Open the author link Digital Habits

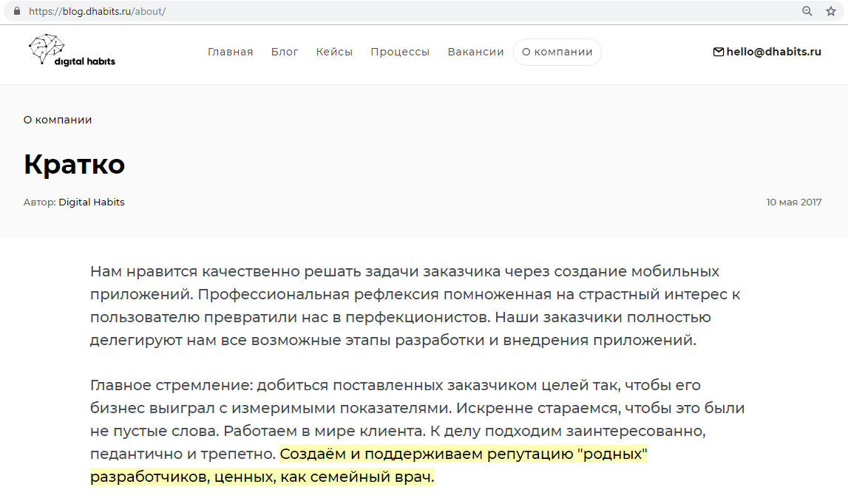pyautogui.click(x=92, y=202)
